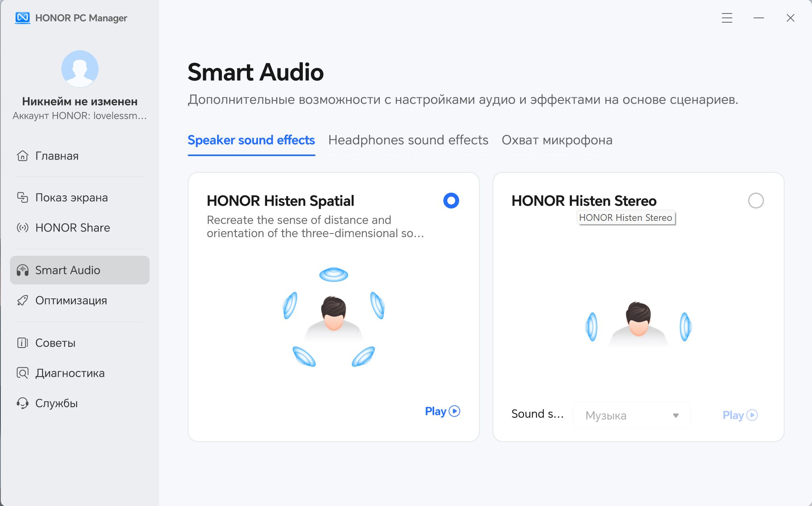Viewport: 812px width, 506px height.
Task: Click the Аккаунт HONOR account text
Action: [x=80, y=116]
